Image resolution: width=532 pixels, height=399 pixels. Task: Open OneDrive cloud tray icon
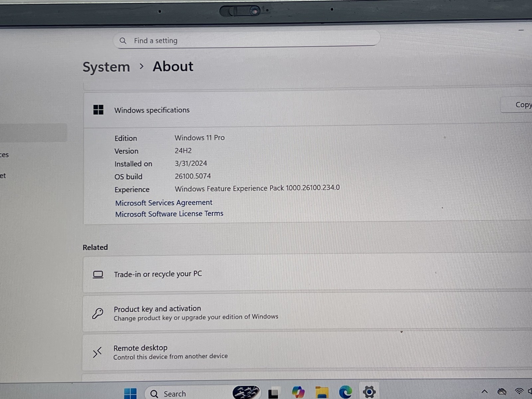click(502, 391)
